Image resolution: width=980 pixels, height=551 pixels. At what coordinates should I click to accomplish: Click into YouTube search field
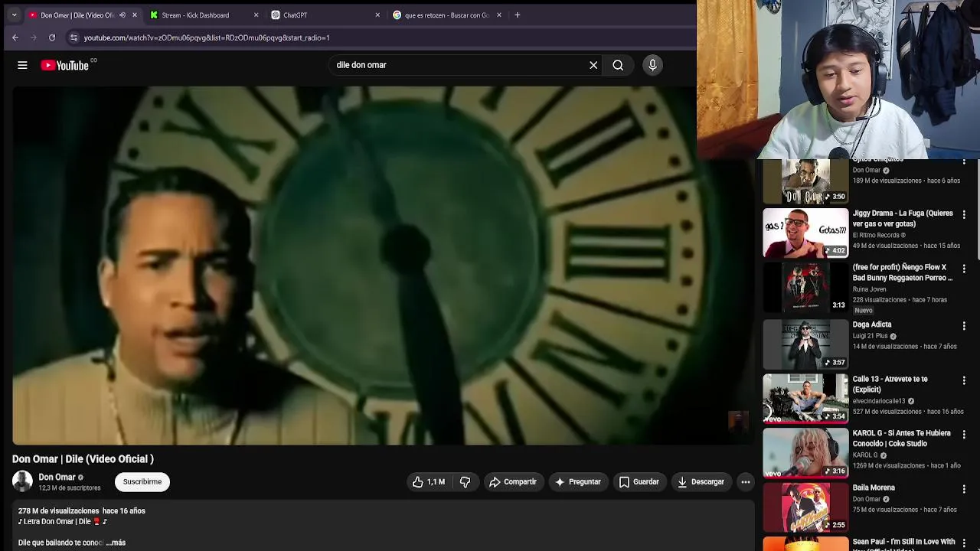pyautogui.click(x=459, y=65)
